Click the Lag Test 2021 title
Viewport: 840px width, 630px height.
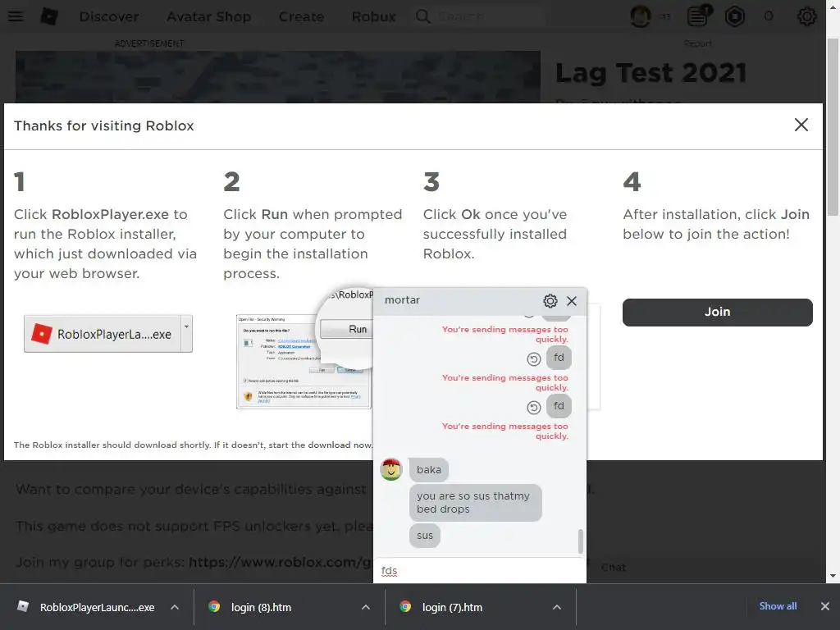click(651, 73)
